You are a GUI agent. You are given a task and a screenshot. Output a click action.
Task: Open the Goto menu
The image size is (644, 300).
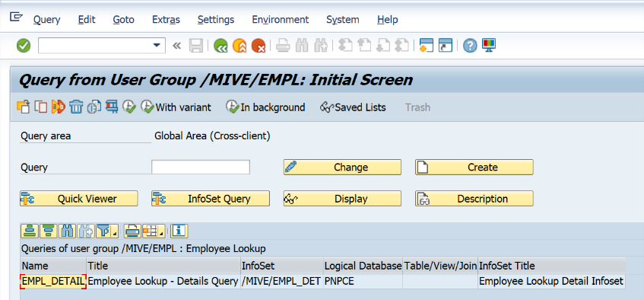pyautogui.click(x=124, y=19)
